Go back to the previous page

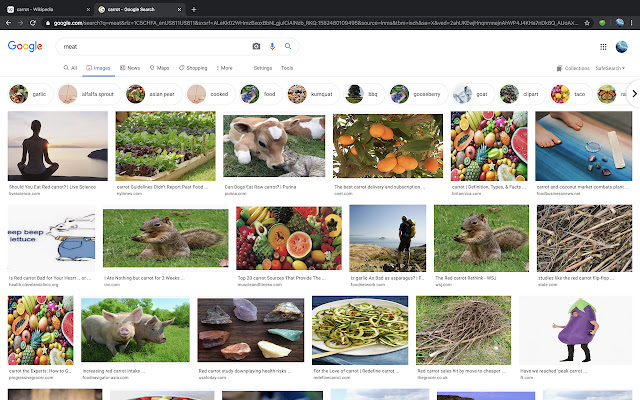point(8,22)
